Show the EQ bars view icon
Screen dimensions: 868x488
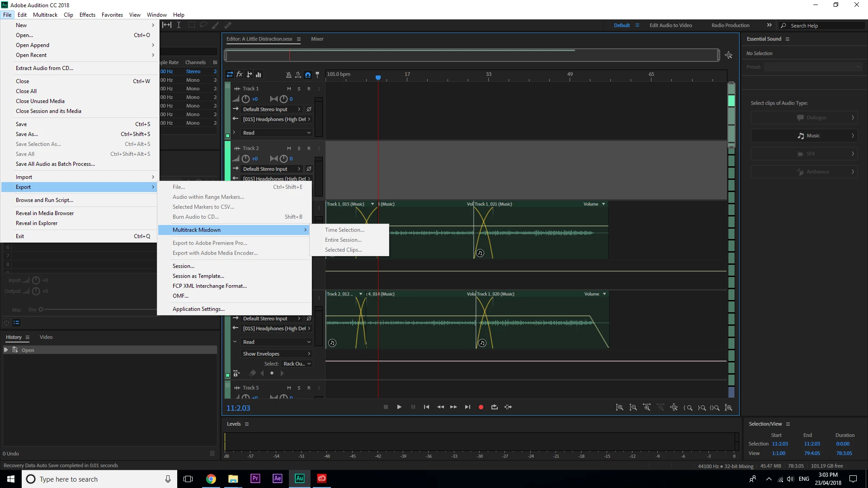click(x=259, y=75)
